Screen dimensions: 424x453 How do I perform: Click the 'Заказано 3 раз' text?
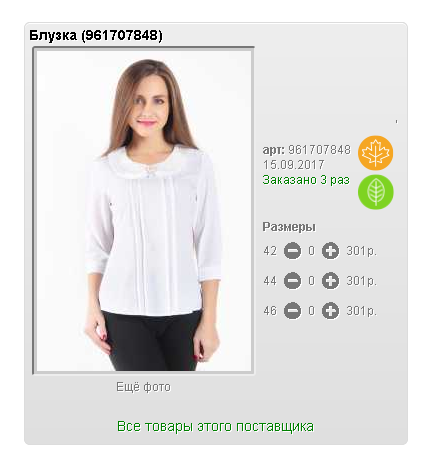(306, 180)
